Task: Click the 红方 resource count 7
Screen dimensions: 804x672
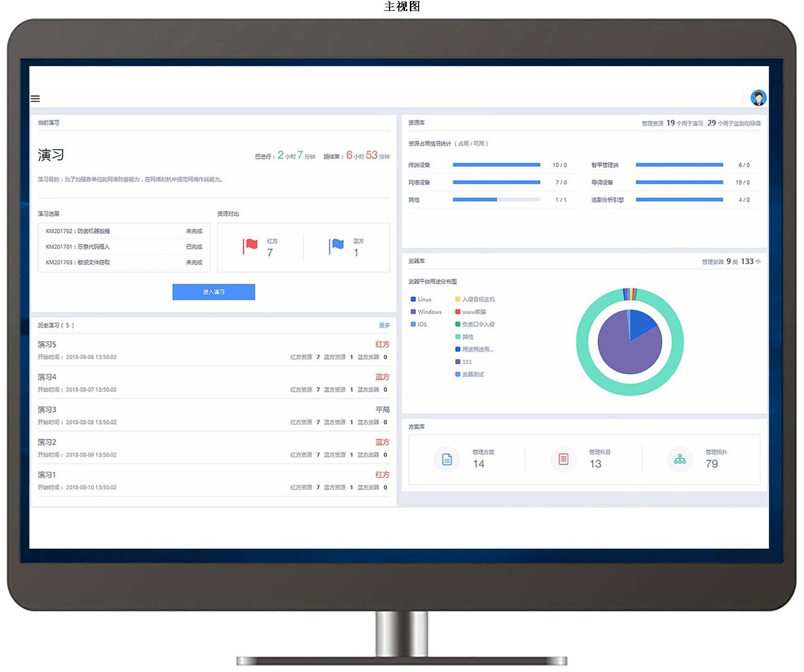Action: [x=270, y=253]
